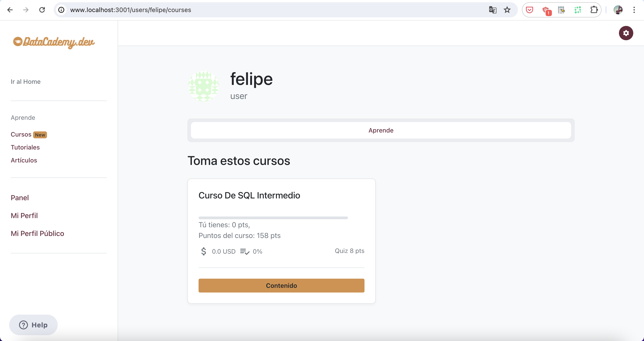Click the New badge next to Cursos
Screen dimensions: 644x341
pos(40,135)
